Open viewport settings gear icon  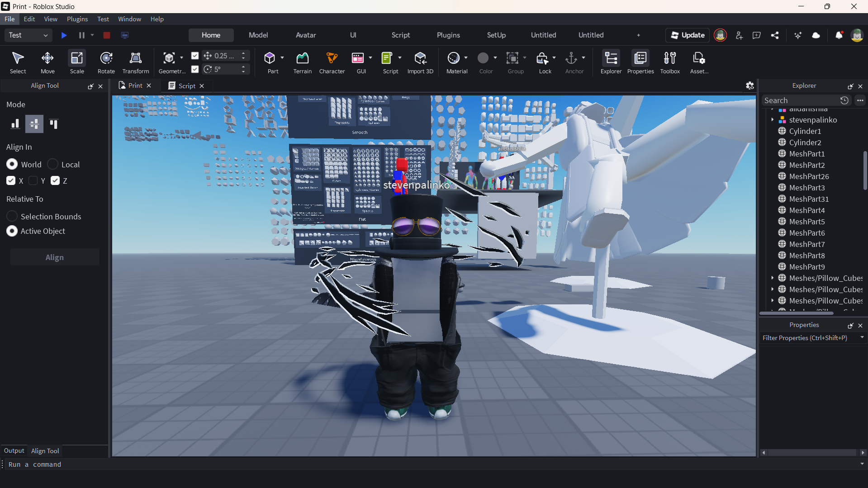[x=749, y=85]
